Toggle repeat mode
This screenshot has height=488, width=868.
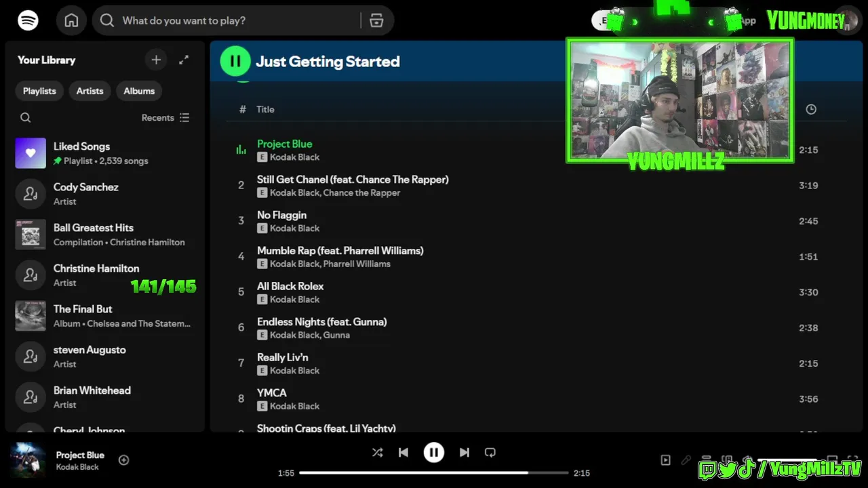pos(490,452)
